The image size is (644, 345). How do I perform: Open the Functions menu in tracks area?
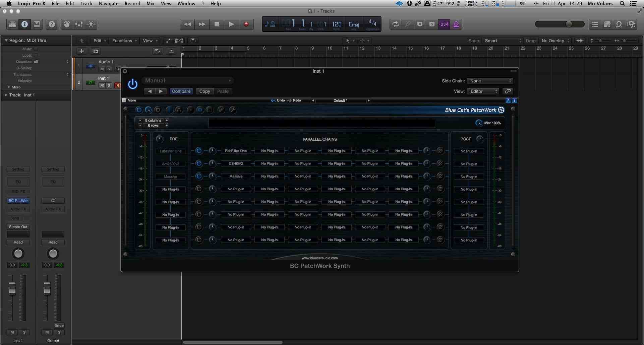tap(124, 41)
